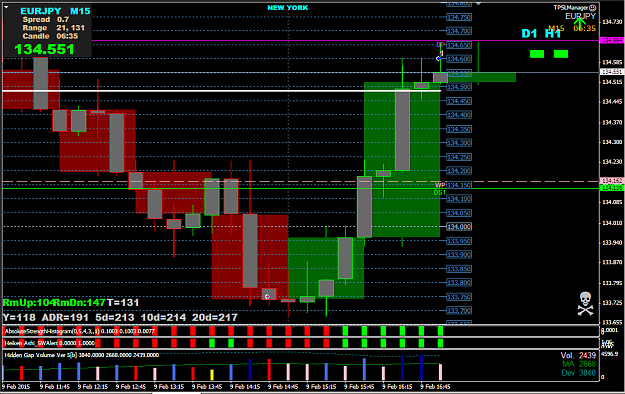Click the blue diamond marker near 134.600
The image size is (625, 394).
pyautogui.click(x=438, y=59)
